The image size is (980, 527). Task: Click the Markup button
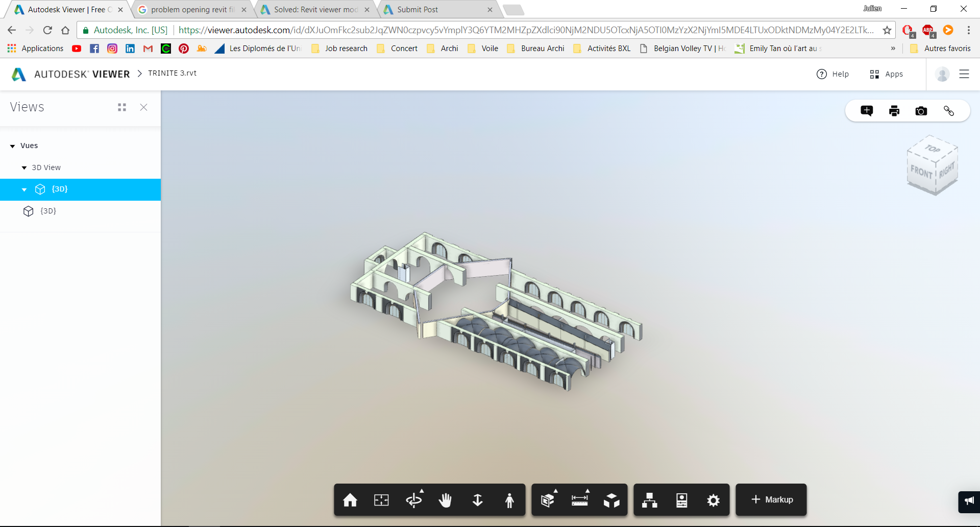(x=771, y=499)
